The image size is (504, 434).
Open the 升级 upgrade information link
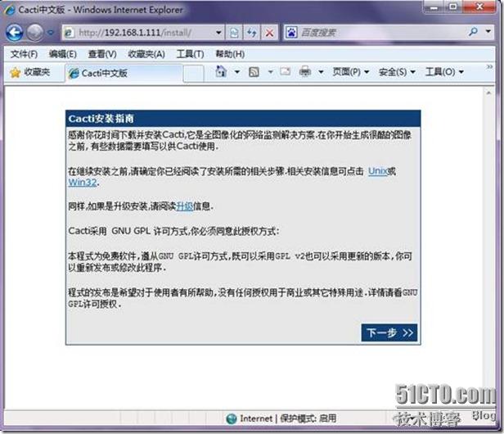185,206
